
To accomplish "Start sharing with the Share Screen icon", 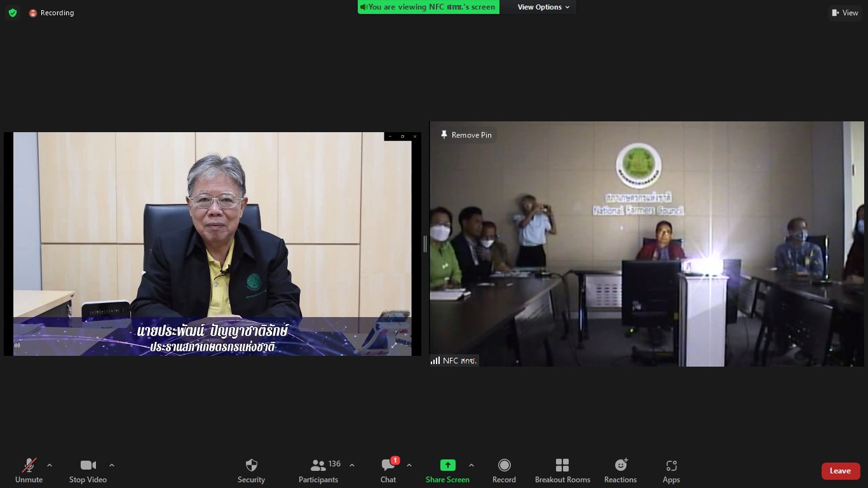I will pos(447,471).
